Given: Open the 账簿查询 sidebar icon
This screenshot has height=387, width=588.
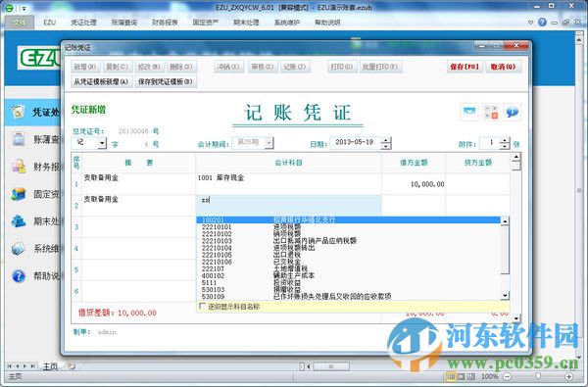Looking at the screenshot, I should (x=18, y=138).
